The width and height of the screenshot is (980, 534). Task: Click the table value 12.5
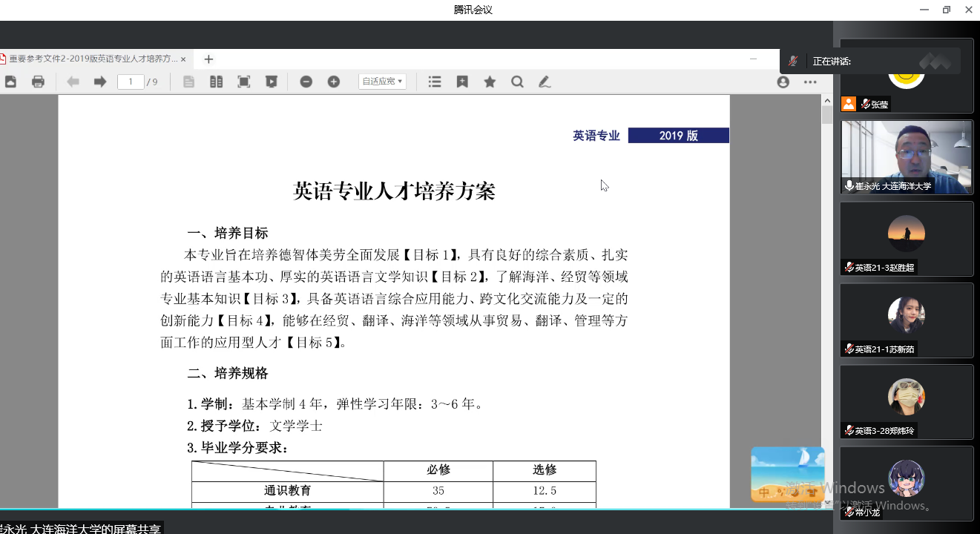pyautogui.click(x=545, y=491)
